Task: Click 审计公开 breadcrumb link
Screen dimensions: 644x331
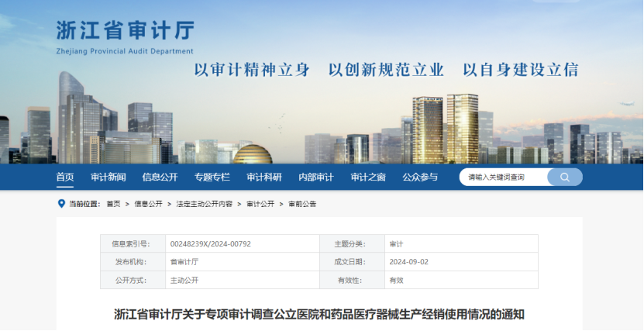Action: (260, 204)
